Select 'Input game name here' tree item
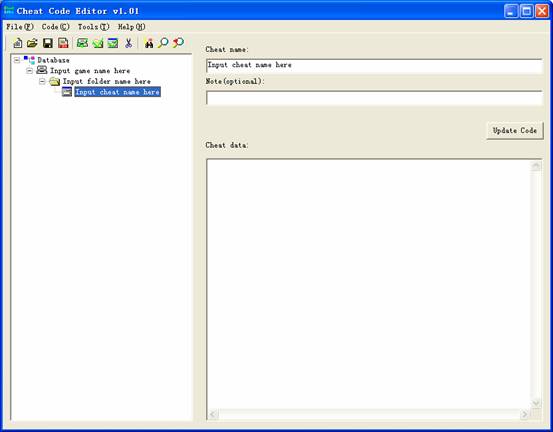This screenshot has width=553, height=432. click(x=90, y=71)
